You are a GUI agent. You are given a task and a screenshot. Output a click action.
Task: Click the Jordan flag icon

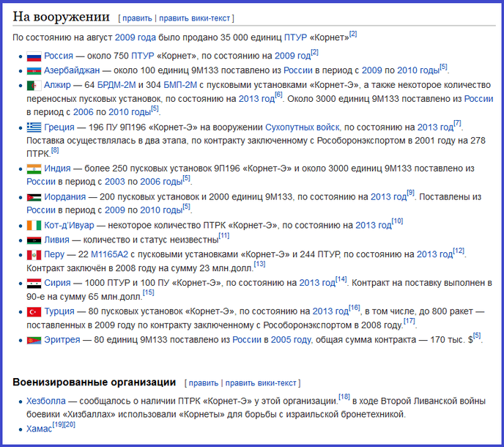[x=34, y=197]
